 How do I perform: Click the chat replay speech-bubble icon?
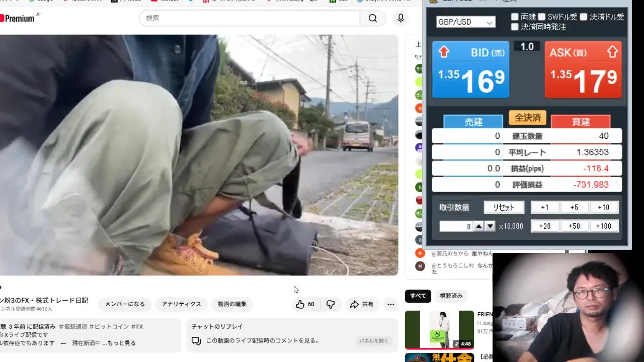[x=196, y=341]
